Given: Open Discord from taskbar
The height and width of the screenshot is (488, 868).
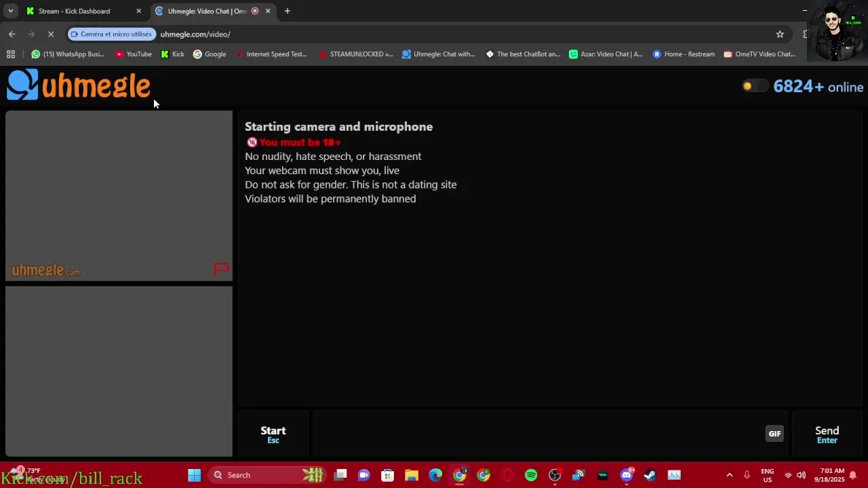Looking at the screenshot, I should pos(627,475).
